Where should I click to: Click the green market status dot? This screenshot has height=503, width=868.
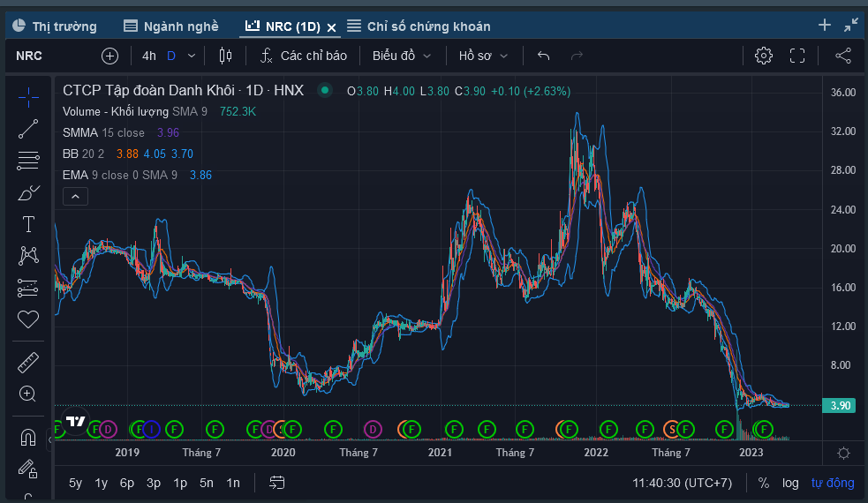pyautogui.click(x=325, y=90)
